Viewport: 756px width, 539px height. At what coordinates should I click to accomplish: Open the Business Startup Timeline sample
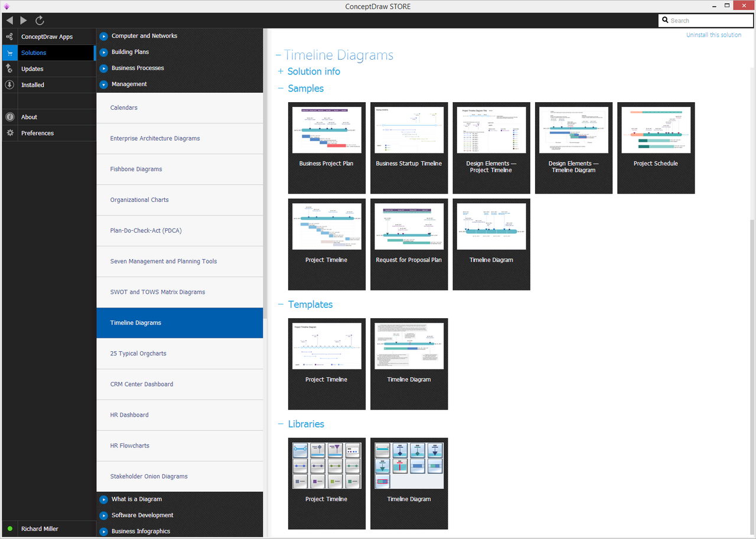[409, 148]
